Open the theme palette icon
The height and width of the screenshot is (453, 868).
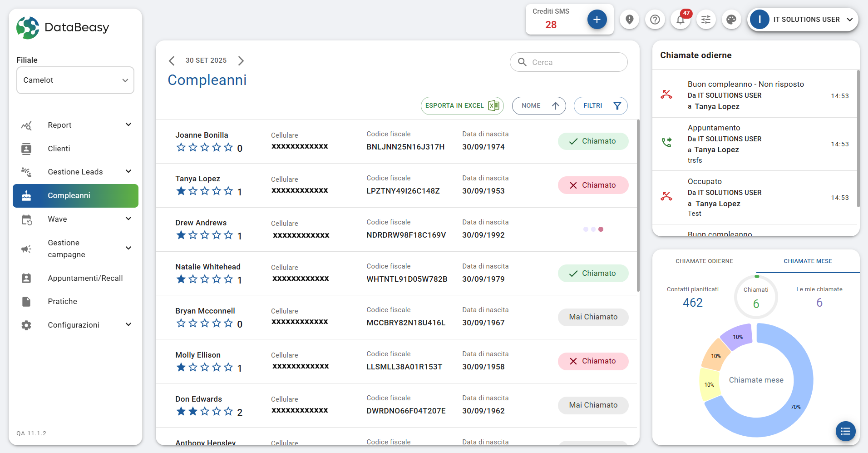coord(731,20)
